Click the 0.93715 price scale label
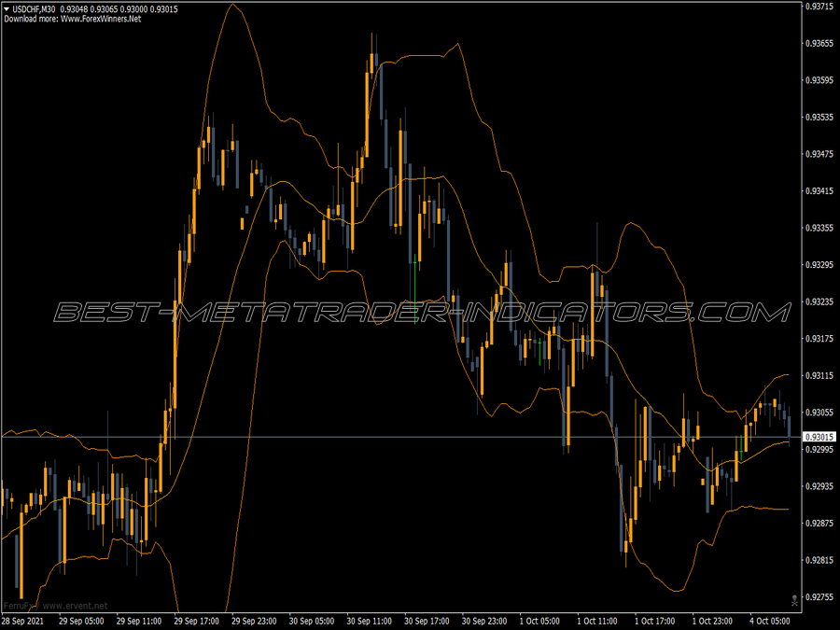The image size is (840, 630). 819,7
